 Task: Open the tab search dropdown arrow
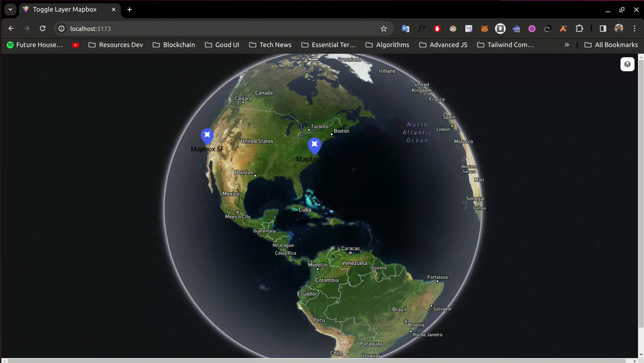10,9
